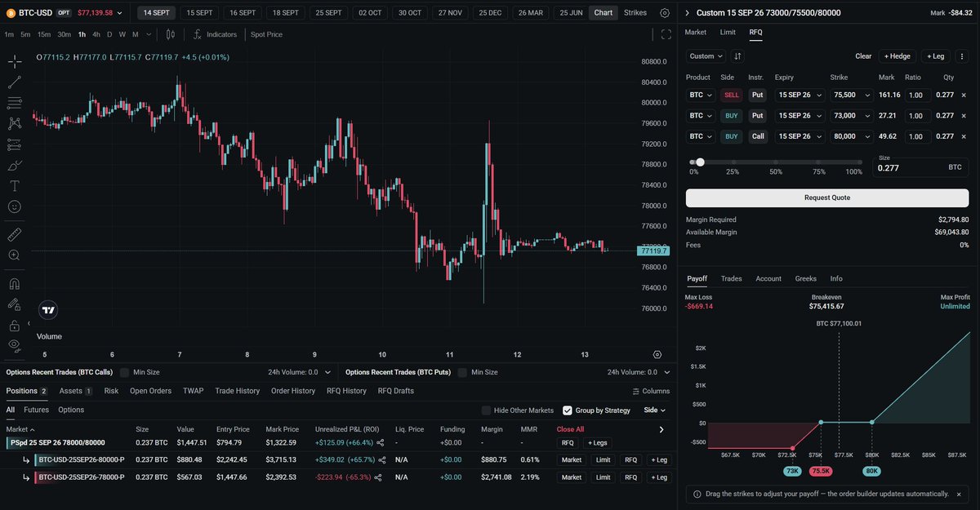Select the crosshair cursor tool
The width and height of the screenshot is (980, 510).
[x=15, y=62]
